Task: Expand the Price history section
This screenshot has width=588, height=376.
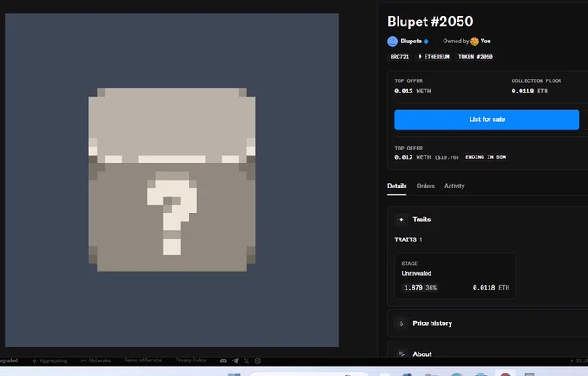Action: (x=488, y=323)
